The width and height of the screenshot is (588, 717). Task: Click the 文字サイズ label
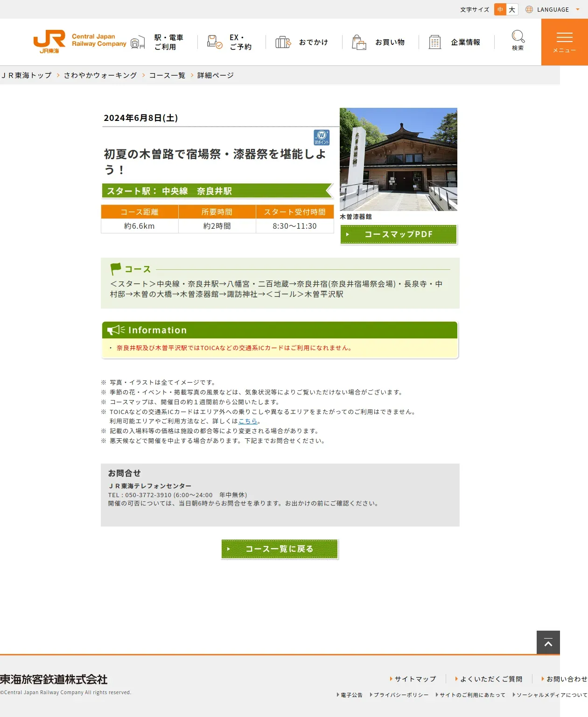tap(475, 9)
